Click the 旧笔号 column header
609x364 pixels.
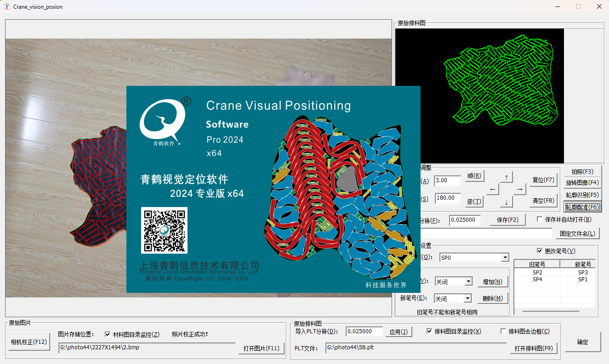point(537,264)
